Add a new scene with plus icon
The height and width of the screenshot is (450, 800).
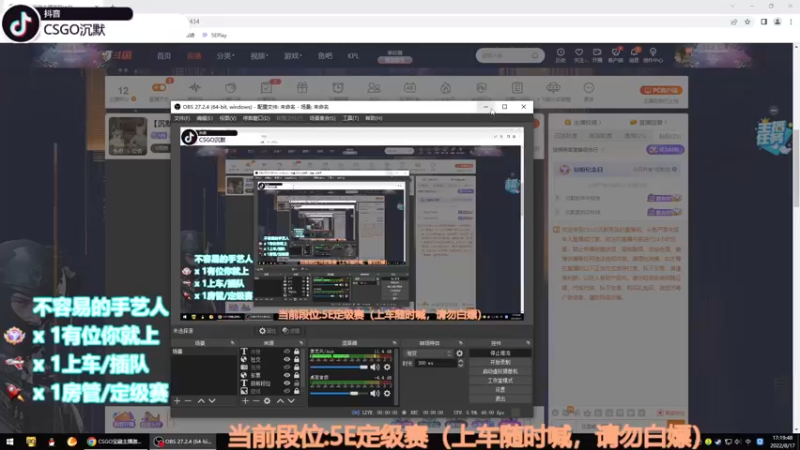[177, 401]
